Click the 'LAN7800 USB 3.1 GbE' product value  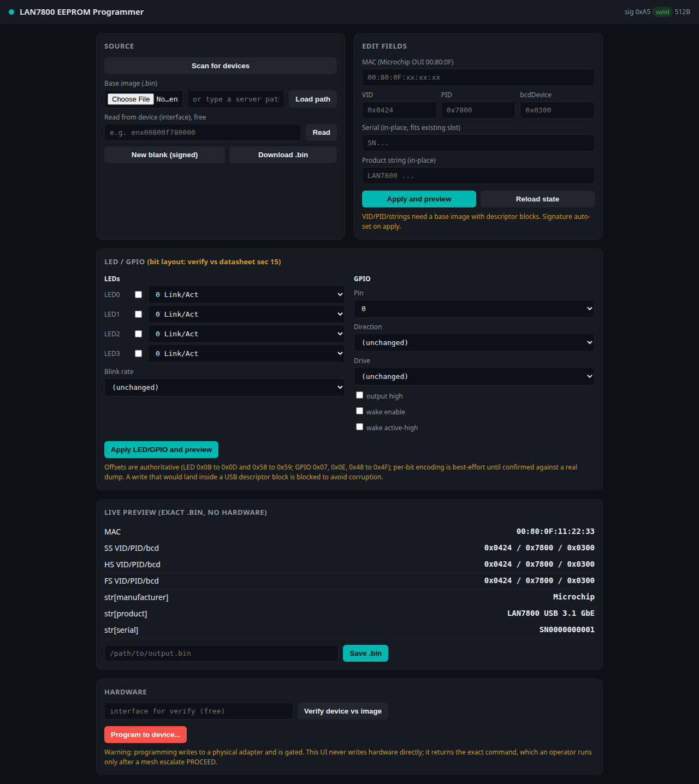[551, 613]
